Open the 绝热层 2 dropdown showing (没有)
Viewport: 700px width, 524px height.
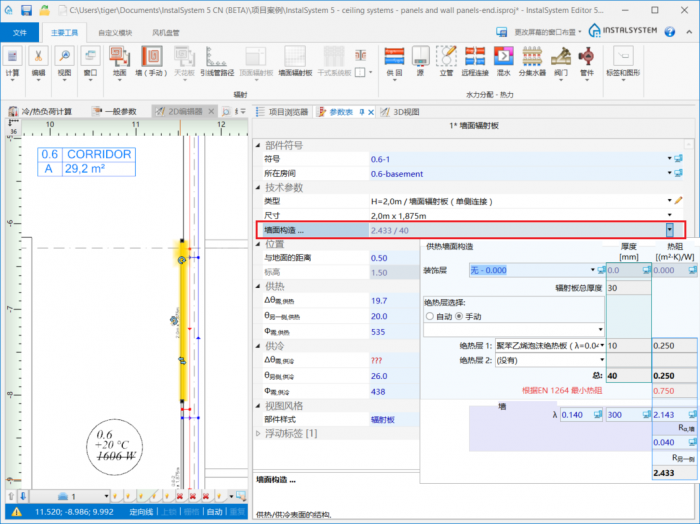(602, 360)
